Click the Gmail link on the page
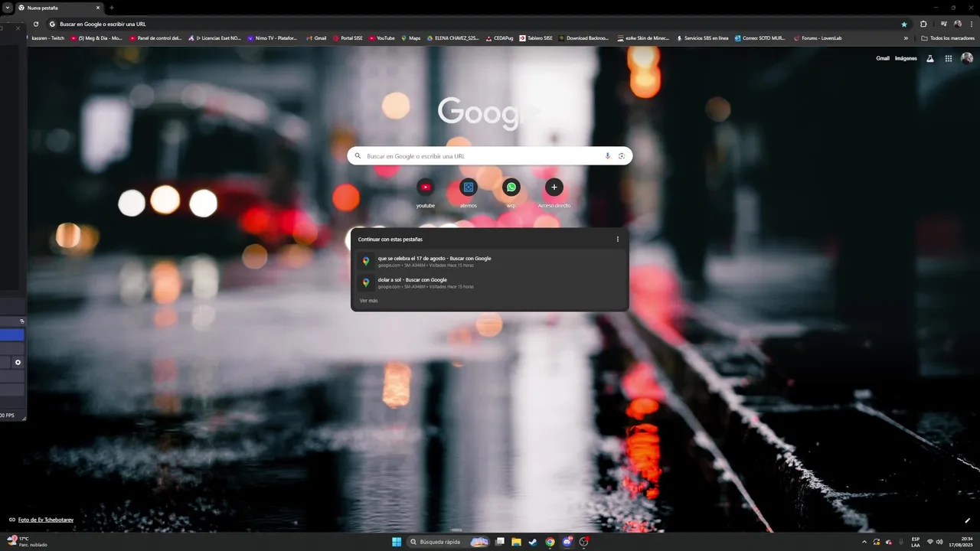The width and height of the screenshot is (980, 551). click(883, 58)
